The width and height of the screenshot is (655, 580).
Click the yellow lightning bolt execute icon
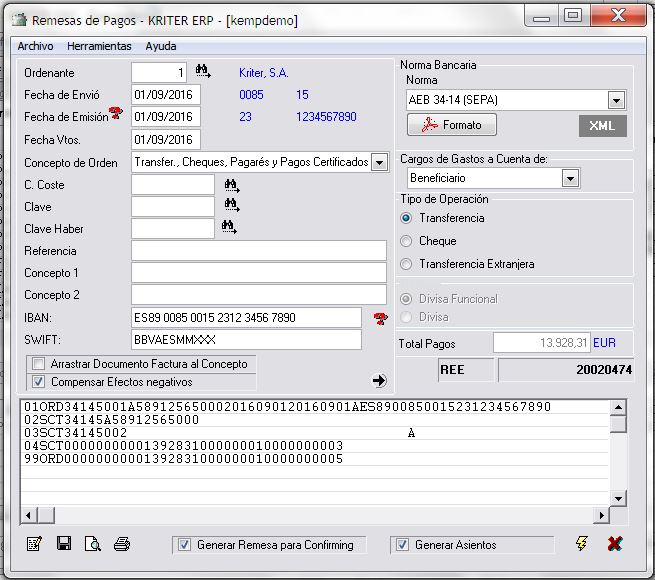click(582, 543)
